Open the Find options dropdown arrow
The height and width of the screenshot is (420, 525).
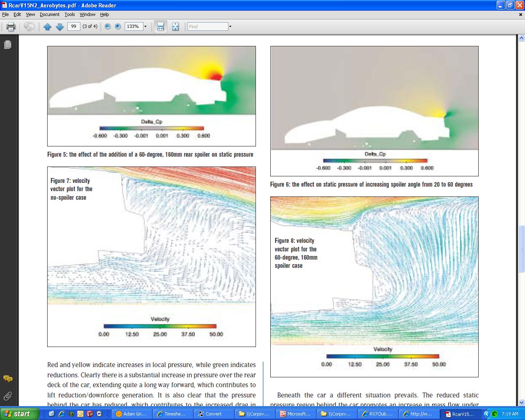pyautogui.click(x=230, y=27)
